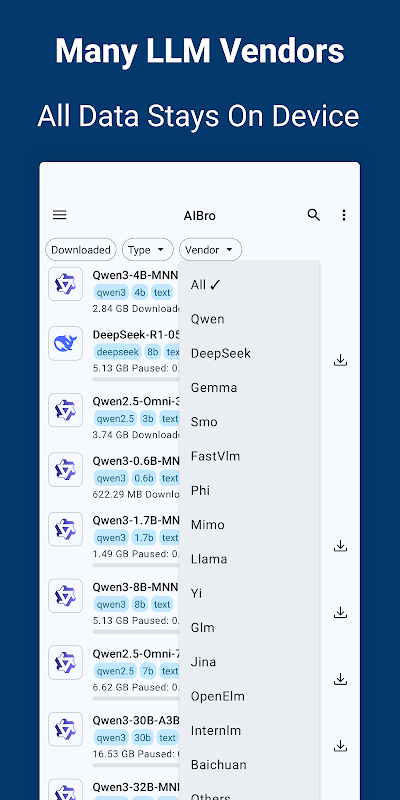Download the Qwen3-30B-A3B model
This screenshot has width=400, height=800.
pyautogui.click(x=340, y=746)
